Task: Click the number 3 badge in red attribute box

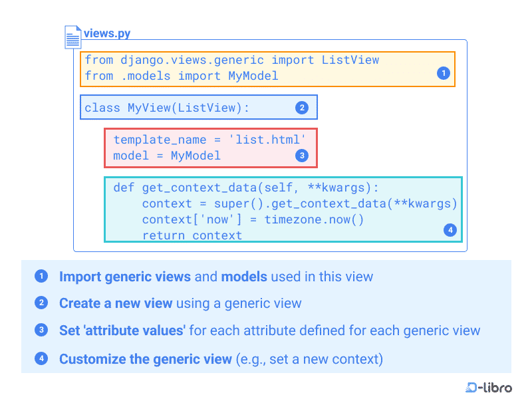Action: [x=301, y=155]
